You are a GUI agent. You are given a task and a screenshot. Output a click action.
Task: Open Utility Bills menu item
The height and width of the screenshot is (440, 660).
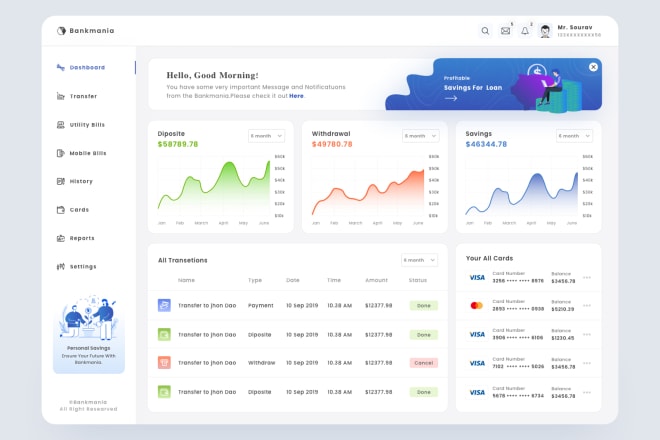(87, 125)
